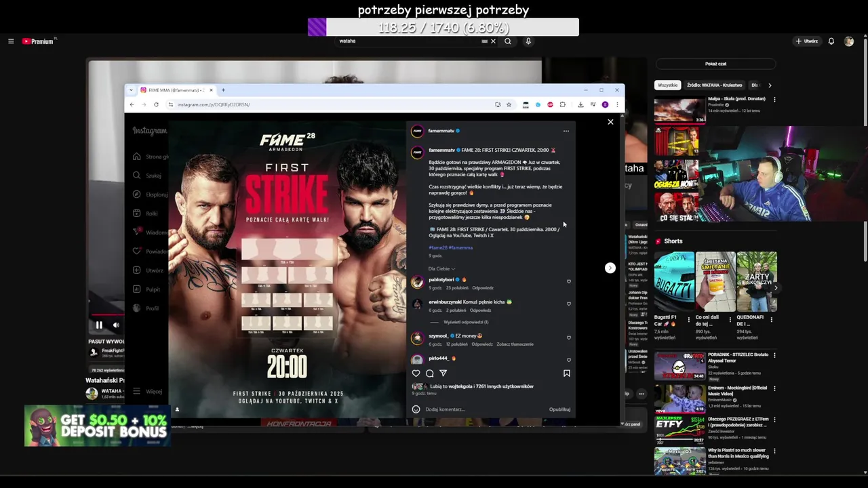Open the Chrome profile avatar
The width and height of the screenshot is (868, 488).
pyautogui.click(x=605, y=104)
